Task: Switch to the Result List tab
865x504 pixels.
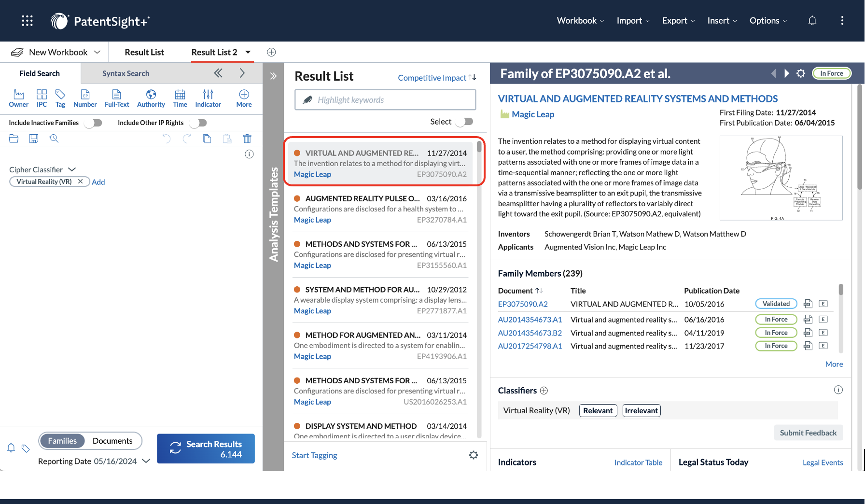Action: click(x=144, y=52)
